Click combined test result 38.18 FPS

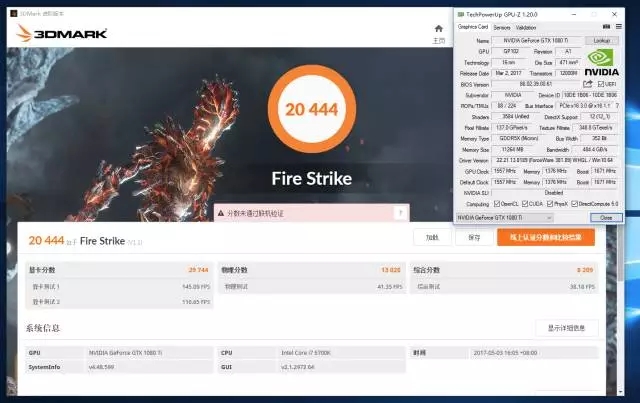tap(582, 287)
